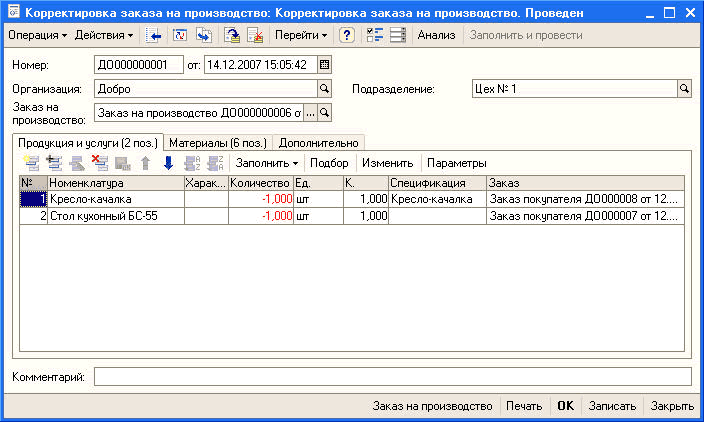Open the Операция dropdown menu
This screenshot has width=704, height=422.
[x=37, y=35]
